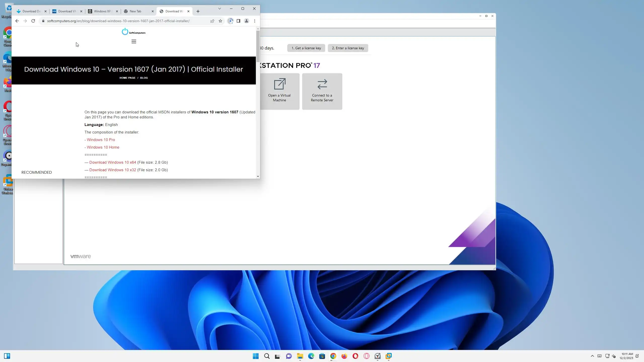Open Chrome three-dot menu
644x362 pixels.
point(255,21)
